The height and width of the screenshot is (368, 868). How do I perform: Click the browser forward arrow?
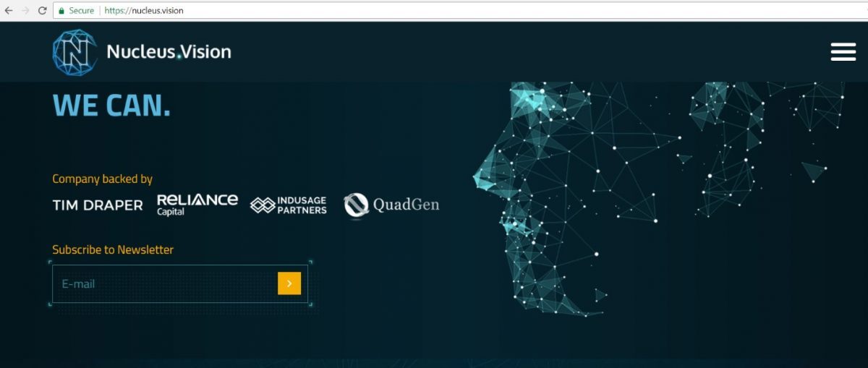26,11
